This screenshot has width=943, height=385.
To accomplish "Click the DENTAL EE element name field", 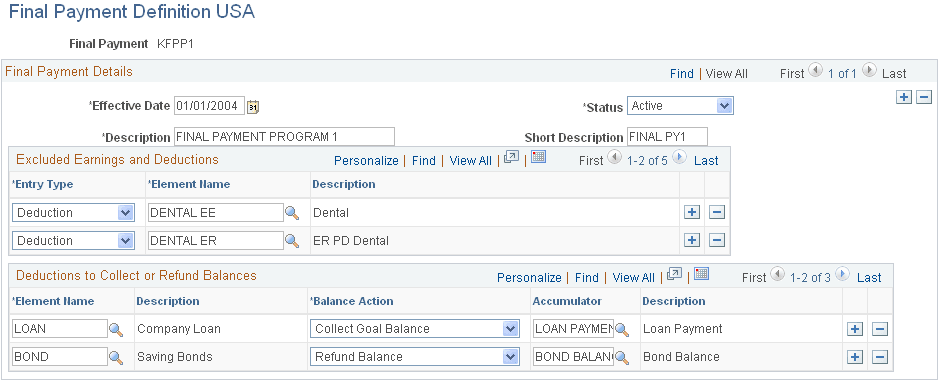I will point(215,212).
